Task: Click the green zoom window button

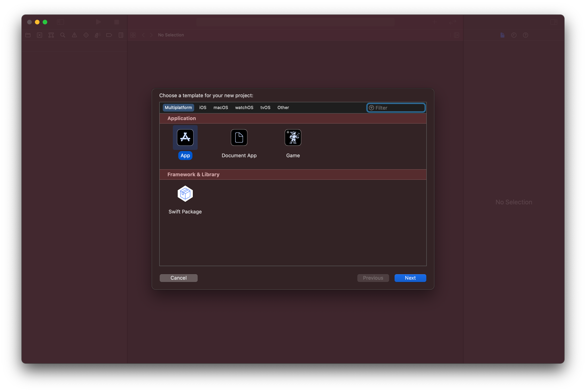Action: [x=45, y=22]
